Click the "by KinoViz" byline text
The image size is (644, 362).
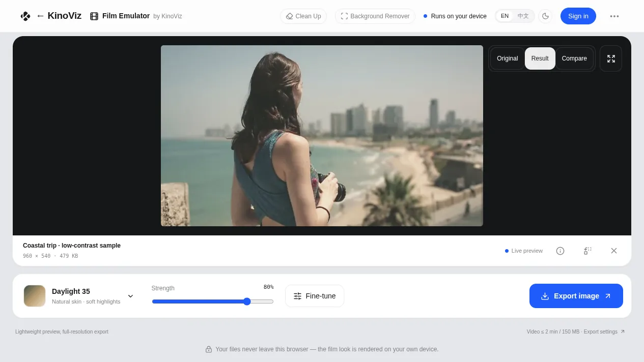[x=167, y=16]
